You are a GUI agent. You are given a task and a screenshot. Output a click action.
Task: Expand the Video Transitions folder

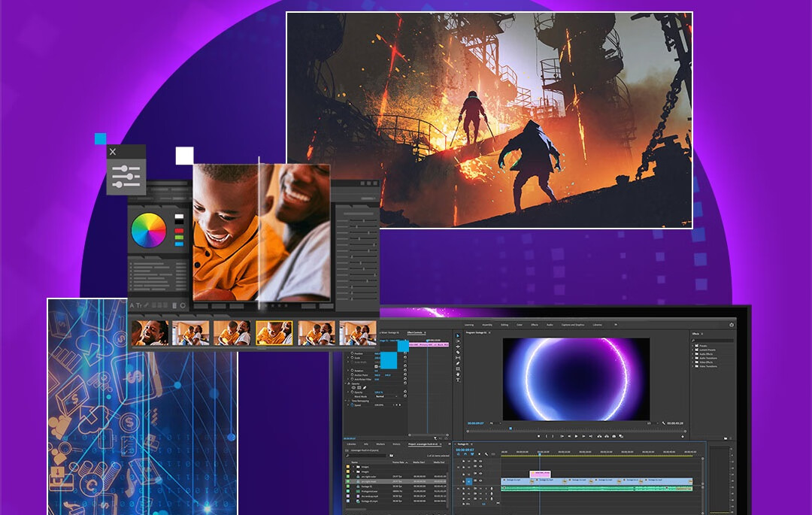click(693, 366)
